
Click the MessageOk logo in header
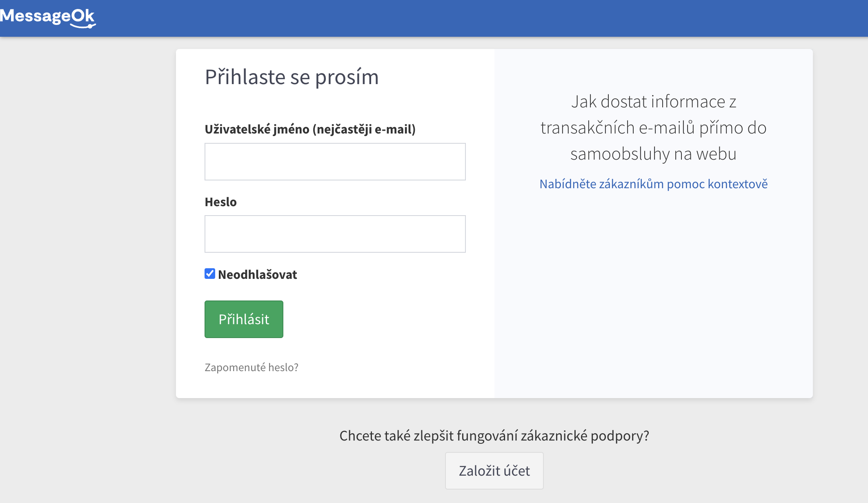pyautogui.click(x=47, y=16)
